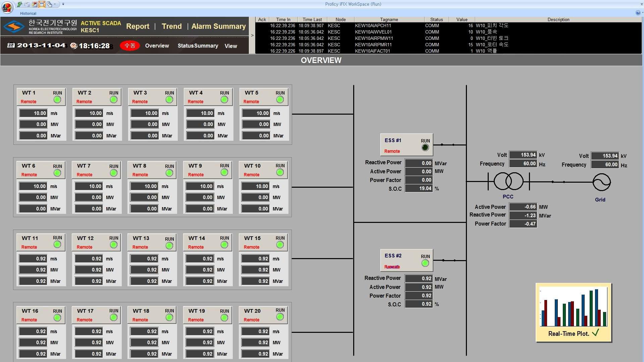Toggle ESS #2 Remote status indicator
This screenshot has height=362, width=644.
391,266
